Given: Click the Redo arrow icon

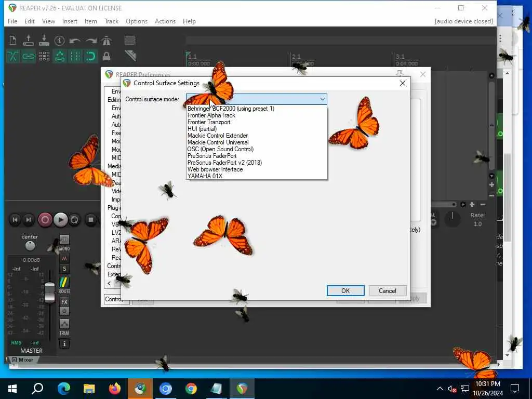Looking at the screenshot, I should 91,41.
